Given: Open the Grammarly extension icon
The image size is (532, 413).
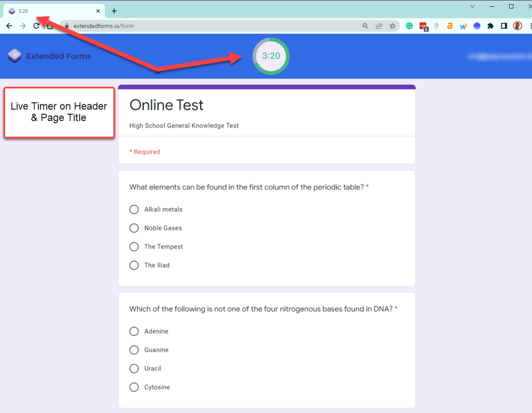Looking at the screenshot, I should [409, 26].
